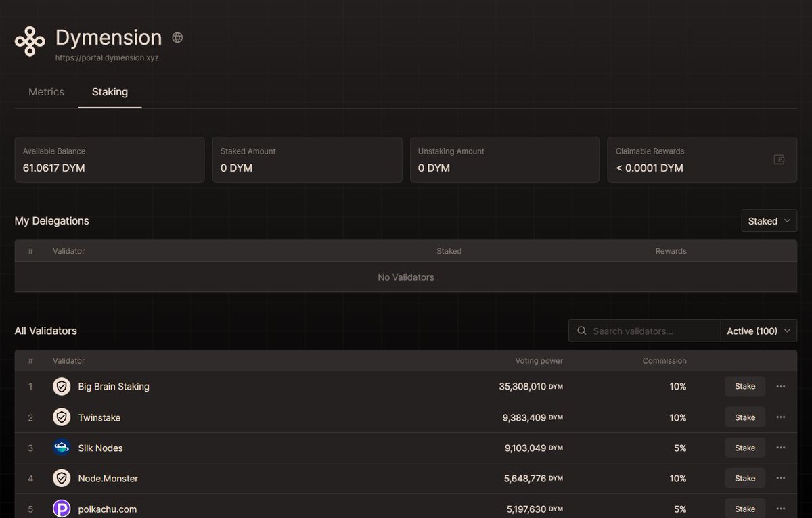This screenshot has height=518, width=812.
Task: Click the search magnifier icon
Action: click(x=582, y=331)
